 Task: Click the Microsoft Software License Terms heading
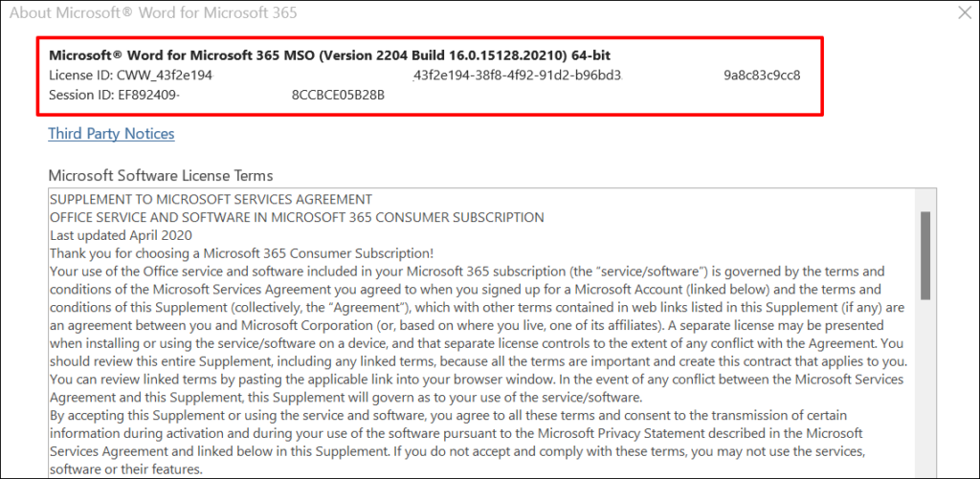coord(161,176)
